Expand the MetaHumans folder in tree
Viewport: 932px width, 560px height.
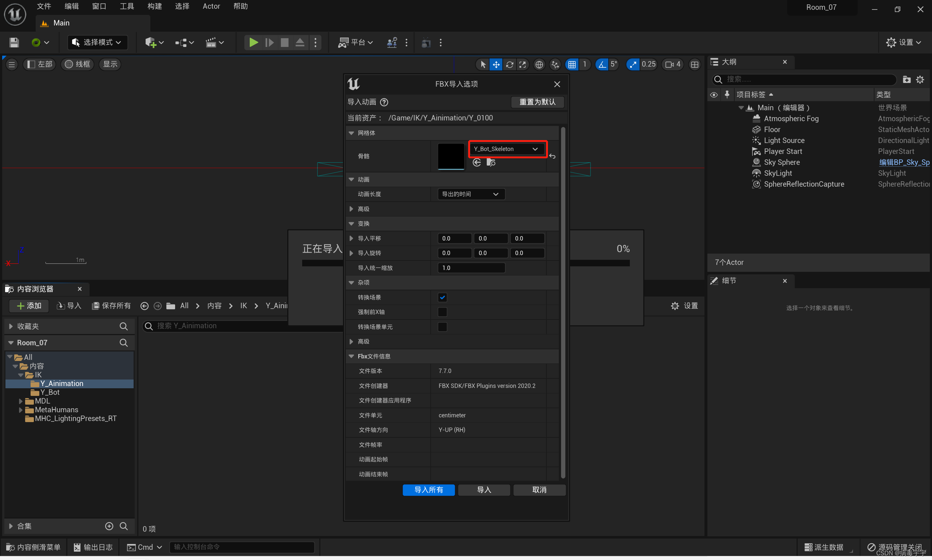click(21, 410)
